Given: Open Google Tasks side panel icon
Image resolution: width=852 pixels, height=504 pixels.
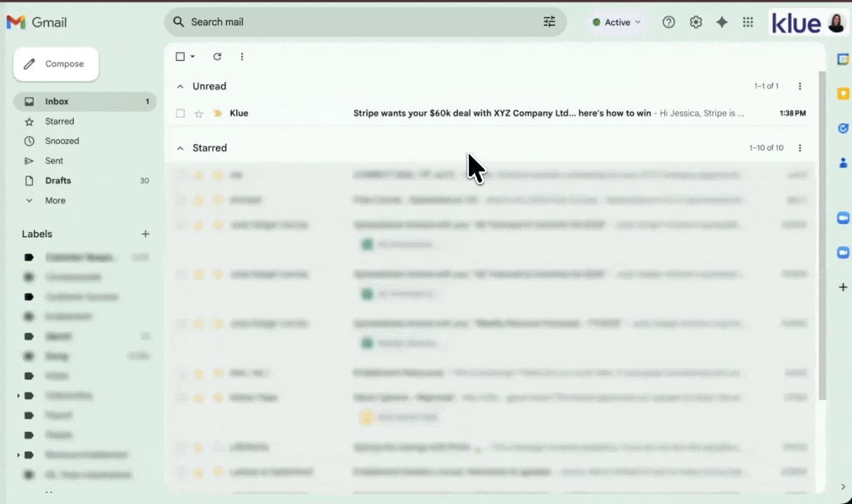Looking at the screenshot, I should (843, 128).
